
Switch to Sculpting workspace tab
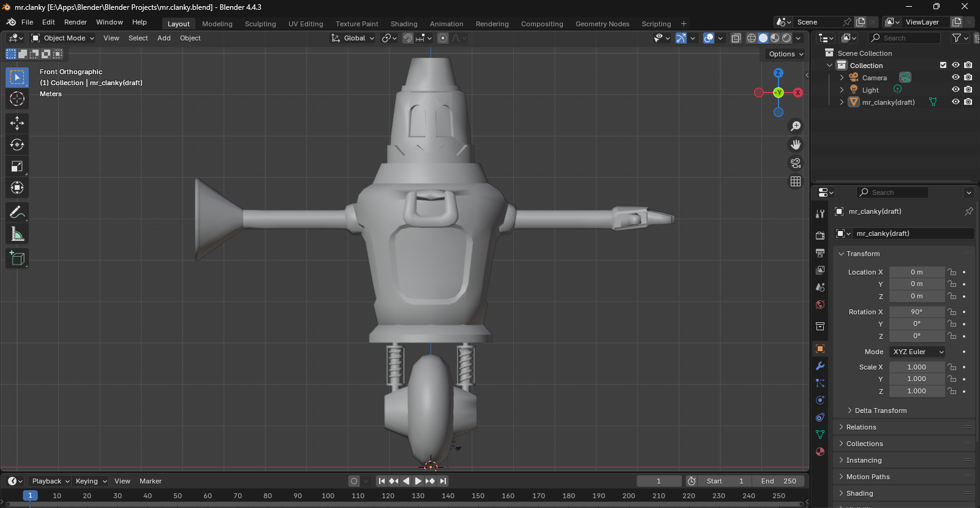(x=260, y=24)
